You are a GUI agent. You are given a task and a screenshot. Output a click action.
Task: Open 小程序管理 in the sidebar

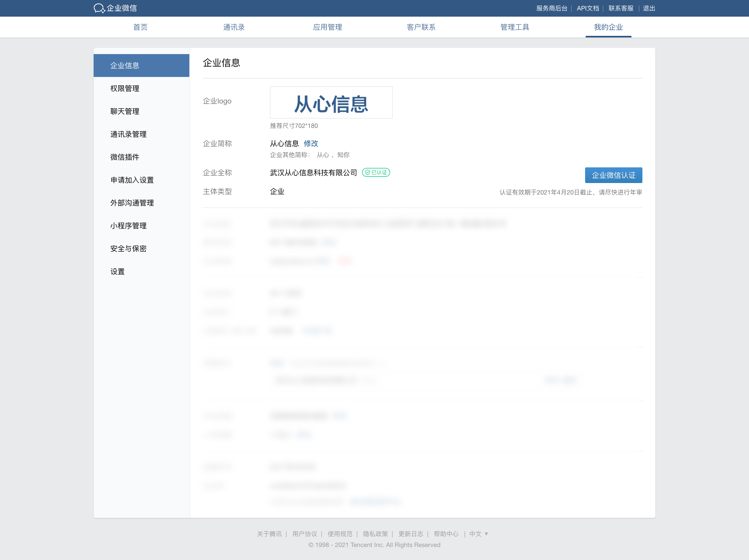point(141,225)
